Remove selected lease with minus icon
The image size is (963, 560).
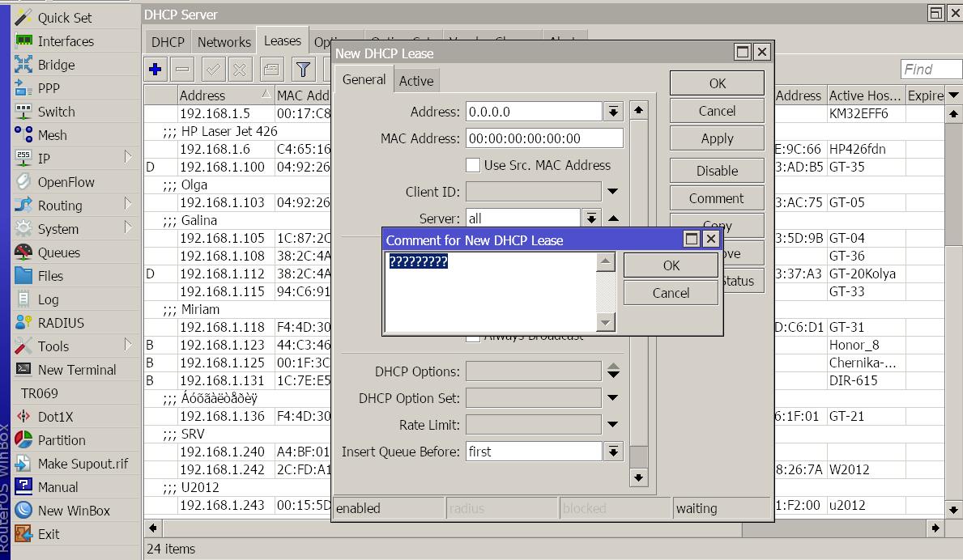pos(182,70)
